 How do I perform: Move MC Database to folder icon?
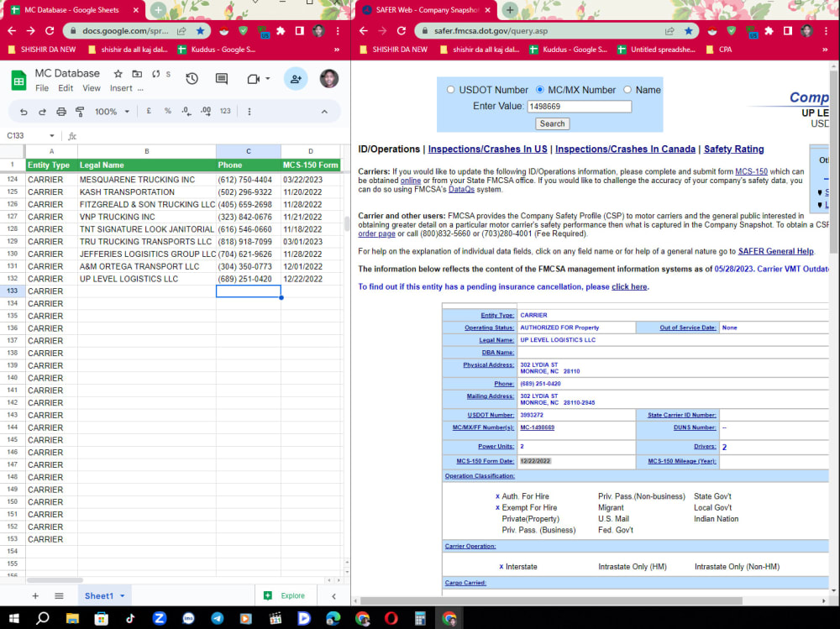pyautogui.click(x=137, y=73)
